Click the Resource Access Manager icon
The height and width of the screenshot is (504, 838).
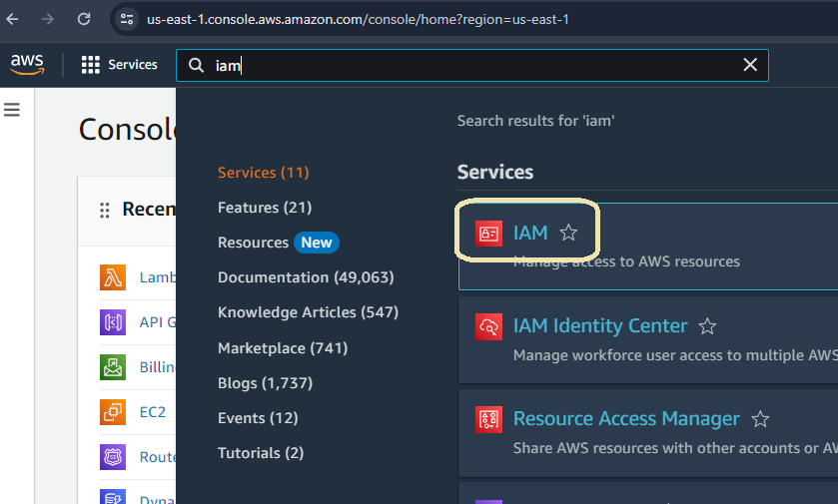click(x=488, y=419)
